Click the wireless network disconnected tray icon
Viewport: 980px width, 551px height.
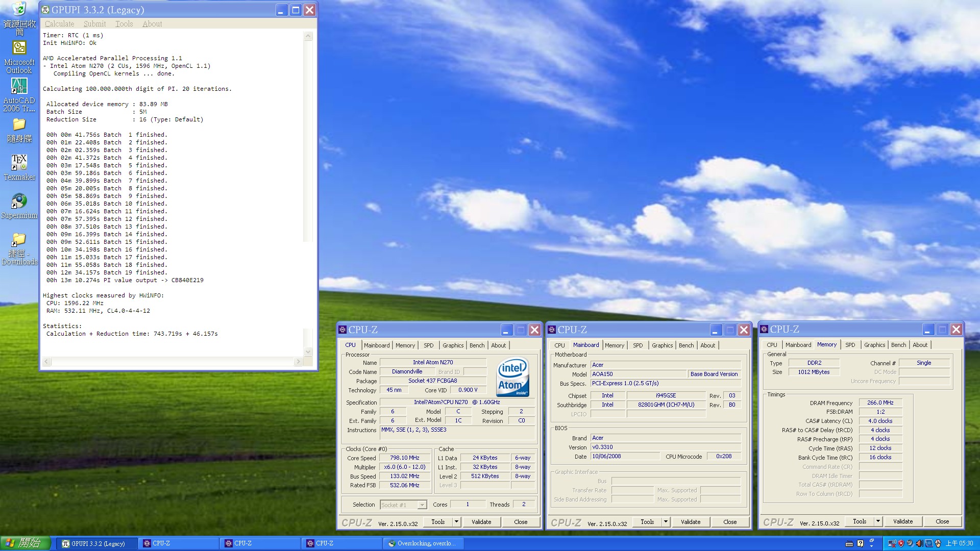point(892,543)
